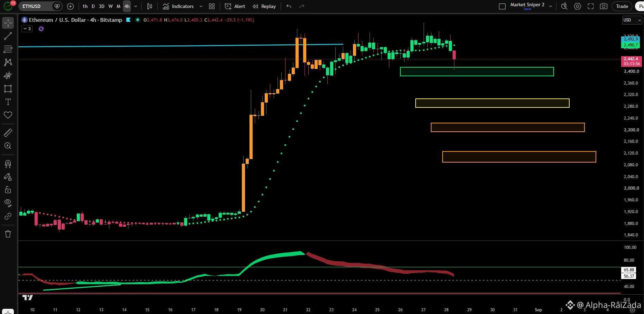
Task: Enter fullscreen mode
Action: point(591,6)
